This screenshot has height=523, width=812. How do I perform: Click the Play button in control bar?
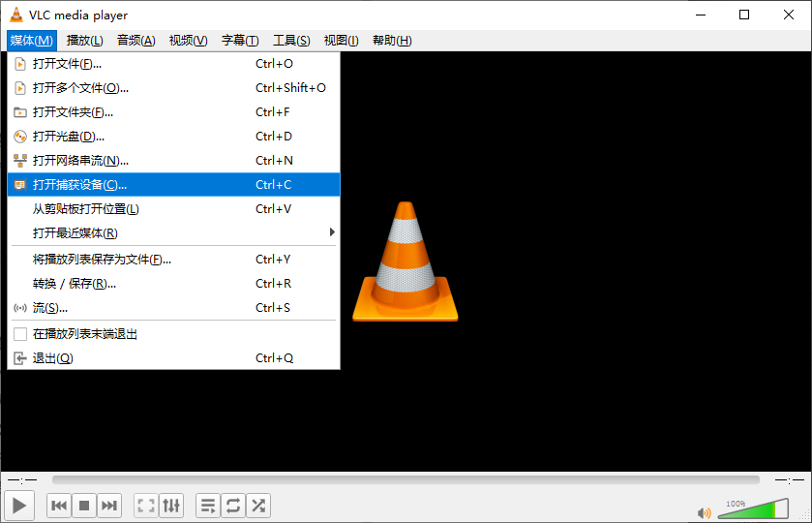[x=19, y=506]
